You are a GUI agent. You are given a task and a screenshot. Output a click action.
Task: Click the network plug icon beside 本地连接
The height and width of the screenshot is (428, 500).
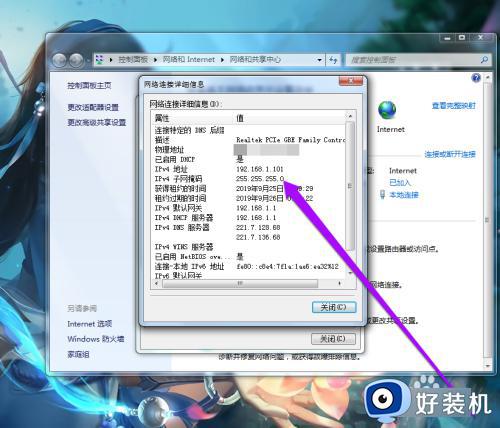[x=383, y=194]
